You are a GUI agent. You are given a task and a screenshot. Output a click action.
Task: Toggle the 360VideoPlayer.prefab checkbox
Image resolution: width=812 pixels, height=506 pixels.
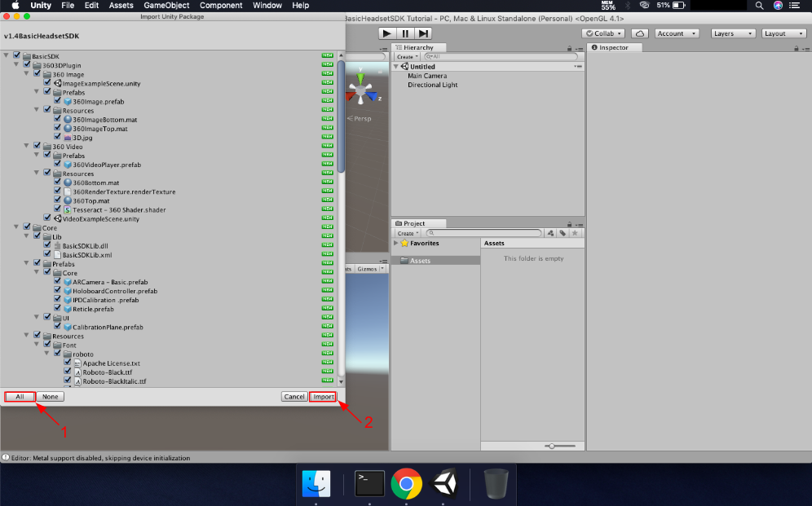pyautogui.click(x=58, y=164)
